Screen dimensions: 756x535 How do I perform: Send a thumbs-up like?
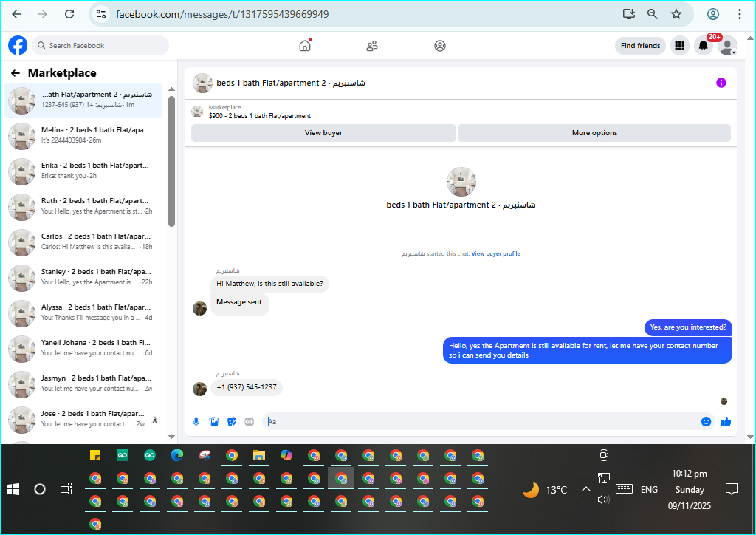(726, 422)
